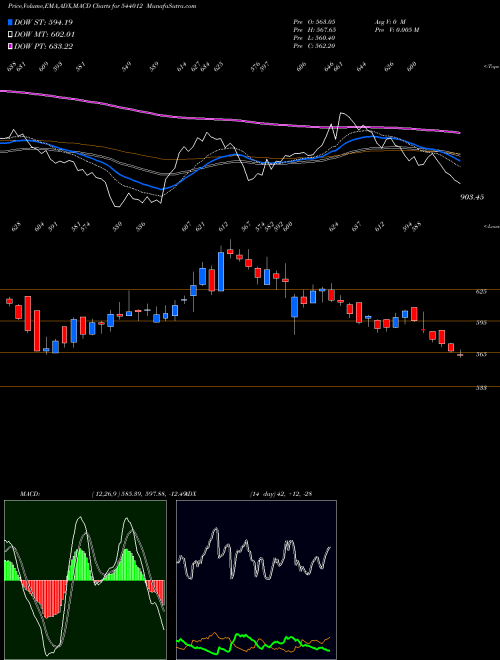Click the ADX (14 day) parameter values
This screenshot has height=660, width=500.
[281, 494]
